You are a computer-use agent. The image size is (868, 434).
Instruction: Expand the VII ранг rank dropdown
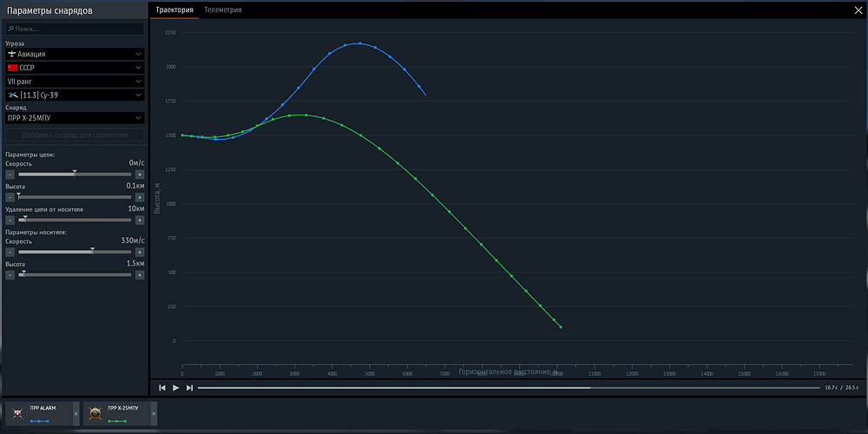pos(75,82)
